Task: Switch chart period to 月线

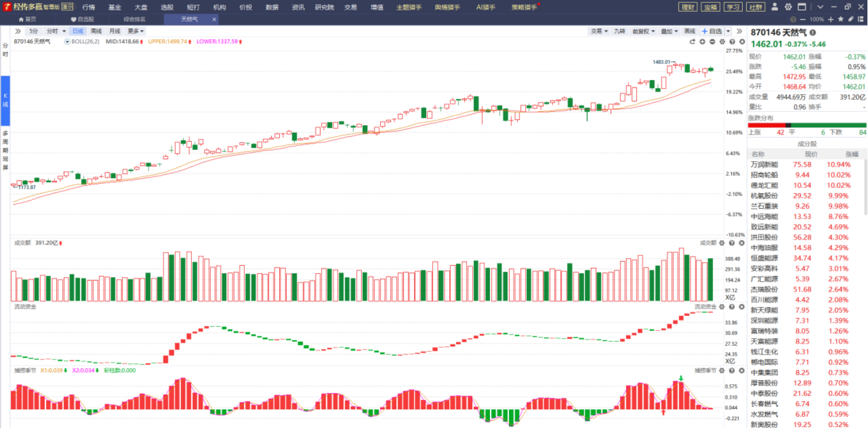Action: [x=115, y=31]
